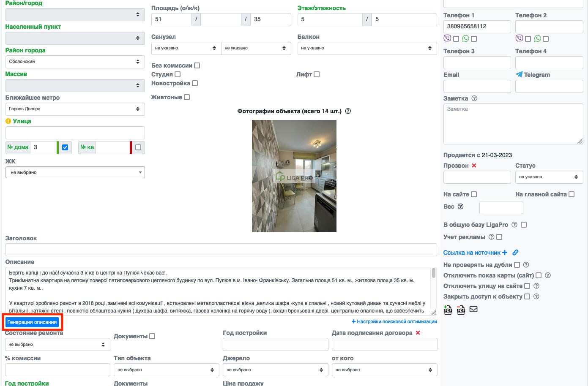Click the red X next to Прозвон
Screen dimensions: 588x386
point(474,166)
